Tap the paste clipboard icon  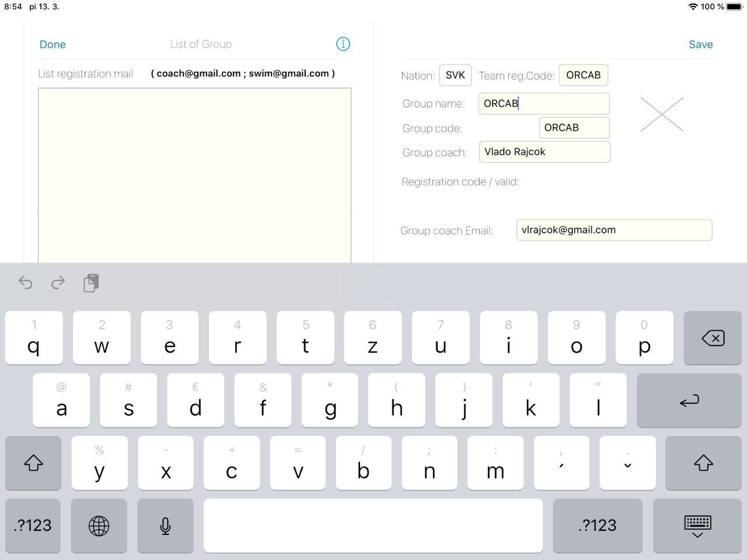(91, 283)
